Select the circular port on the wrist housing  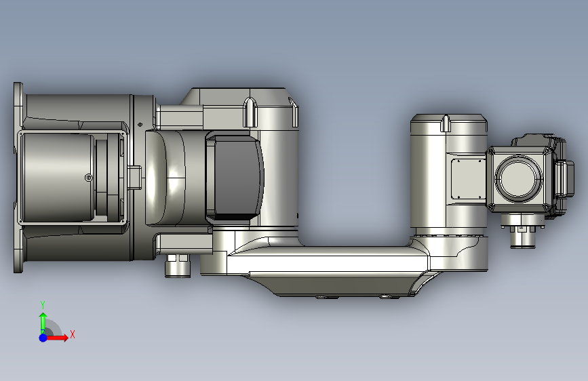point(519,178)
